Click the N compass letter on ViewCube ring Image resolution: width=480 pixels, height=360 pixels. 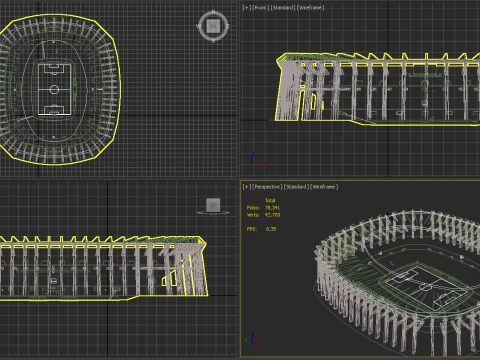(x=213, y=12)
